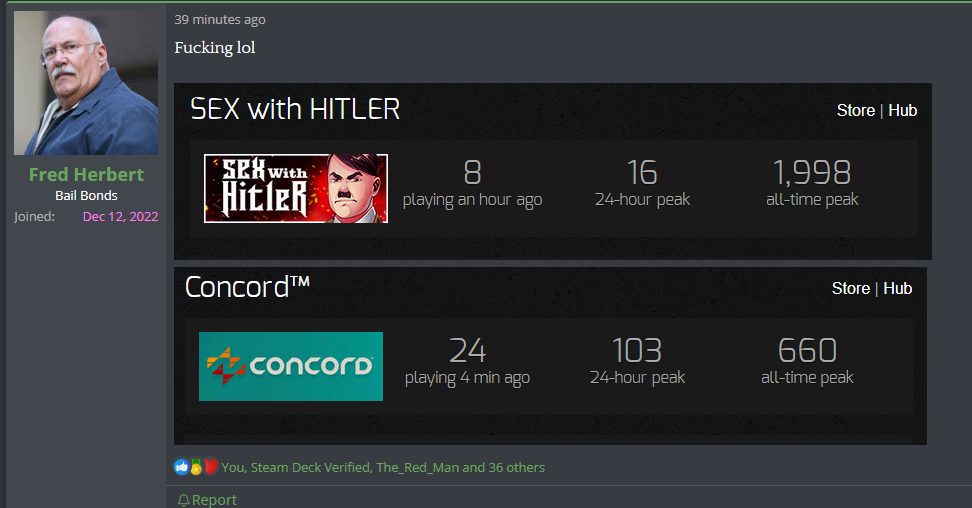Click the SEX with HITLER game banner image
972x508 pixels.
(296, 189)
